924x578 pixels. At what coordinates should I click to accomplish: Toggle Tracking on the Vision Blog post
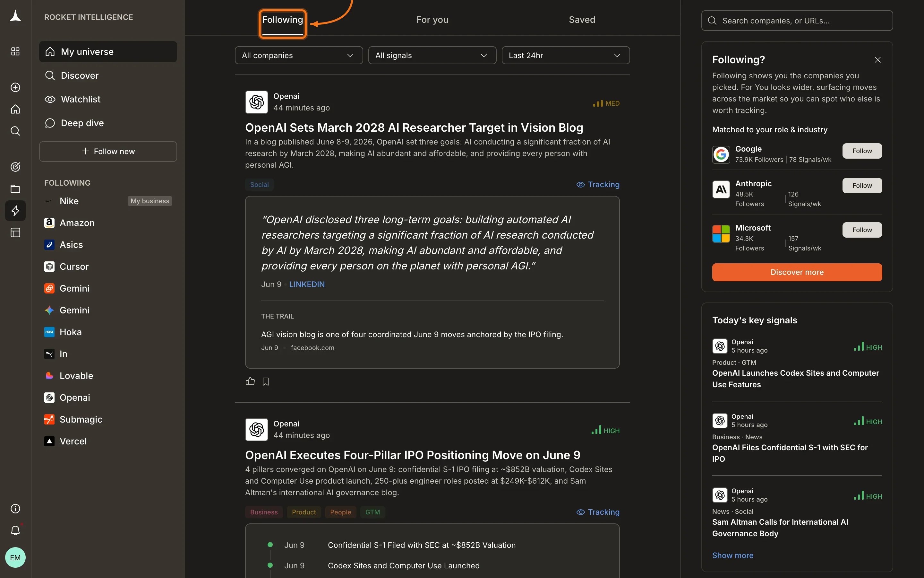[x=598, y=185]
